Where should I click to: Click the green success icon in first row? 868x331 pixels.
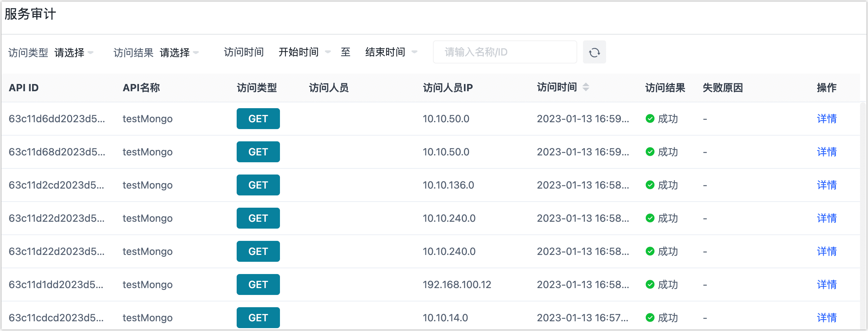click(650, 119)
